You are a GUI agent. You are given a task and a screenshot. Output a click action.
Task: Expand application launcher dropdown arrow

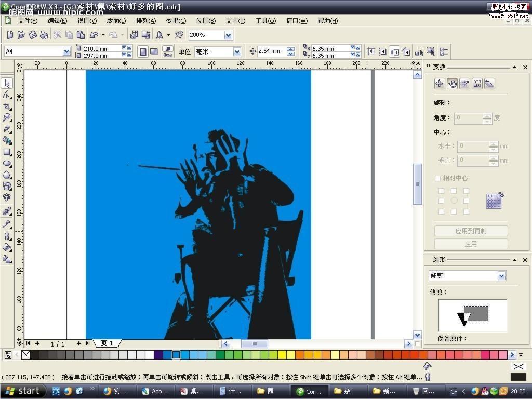(x=168, y=35)
